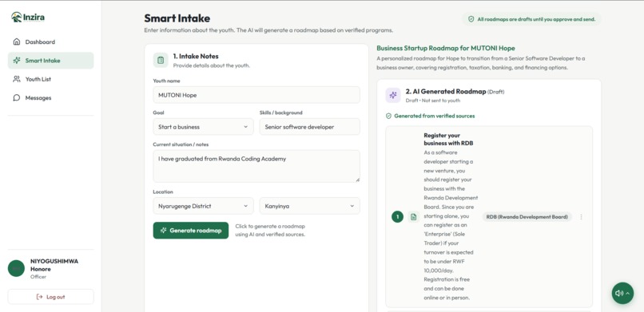This screenshot has width=644, height=312.
Task: Click the speaker audio floating button
Action: 622,293
